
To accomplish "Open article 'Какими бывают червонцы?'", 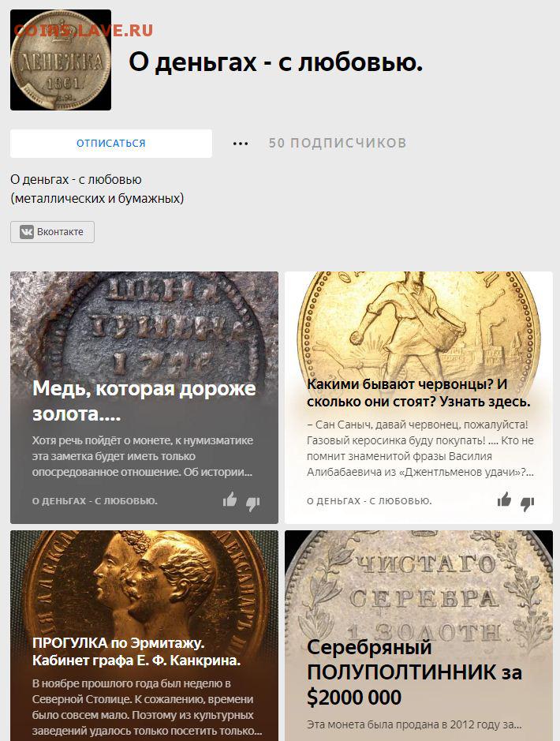I will [418, 393].
